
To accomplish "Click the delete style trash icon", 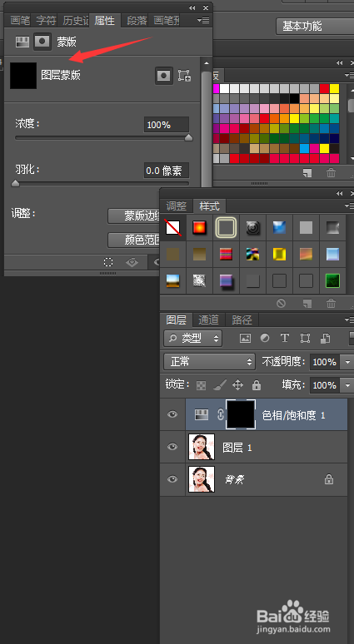I will [331, 304].
